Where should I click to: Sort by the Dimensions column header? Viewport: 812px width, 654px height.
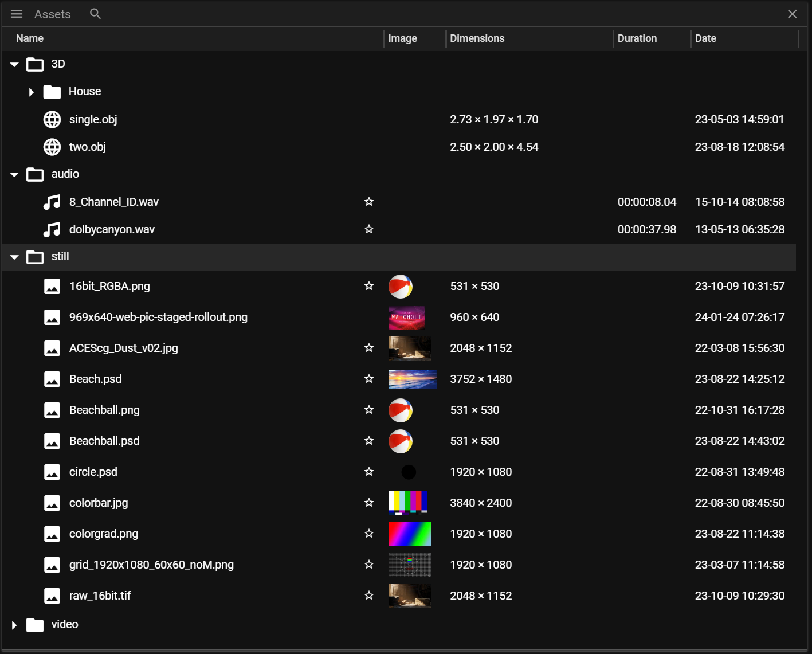(477, 38)
